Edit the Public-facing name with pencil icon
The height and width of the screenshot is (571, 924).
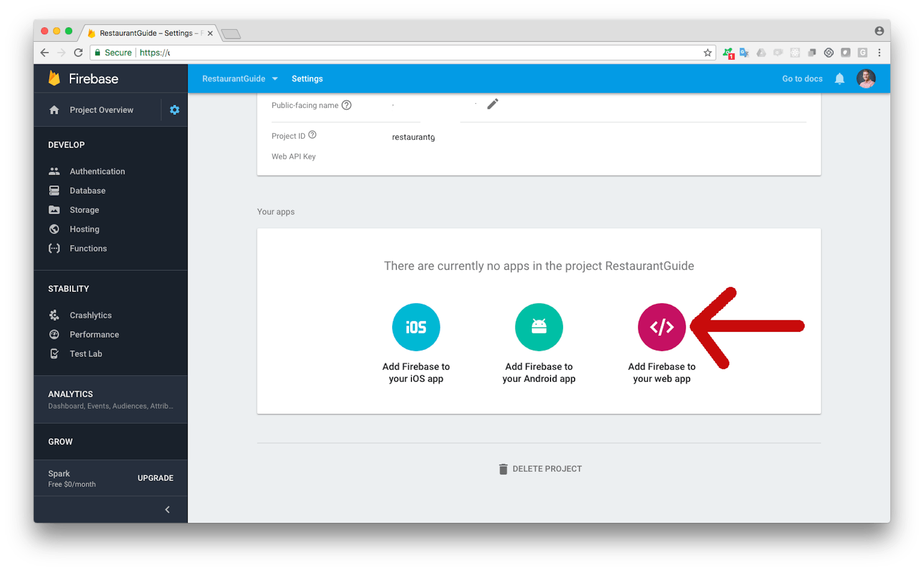pos(492,104)
